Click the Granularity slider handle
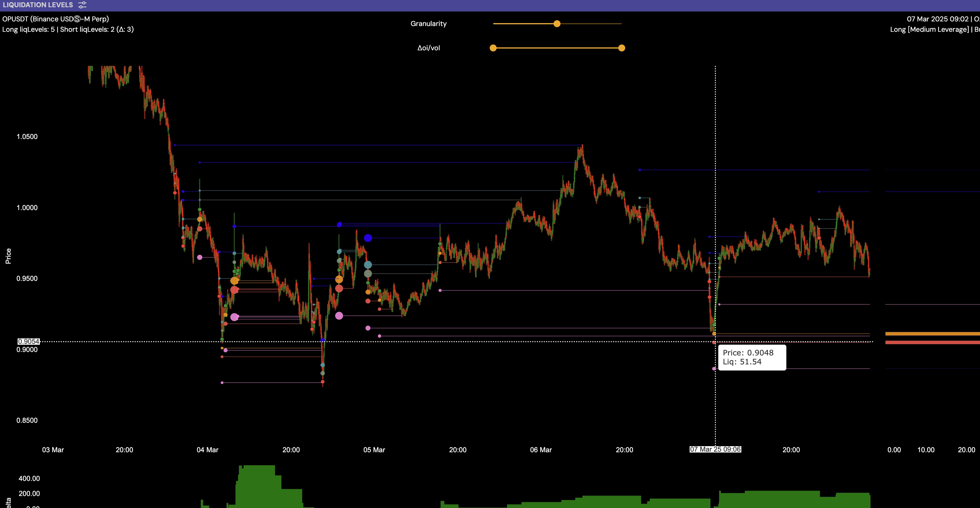Viewport: 980px width, 508px height. (557, 24)
